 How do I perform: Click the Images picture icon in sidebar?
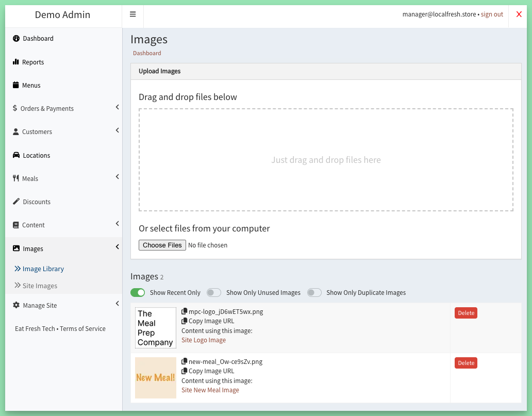pos(16,248)
